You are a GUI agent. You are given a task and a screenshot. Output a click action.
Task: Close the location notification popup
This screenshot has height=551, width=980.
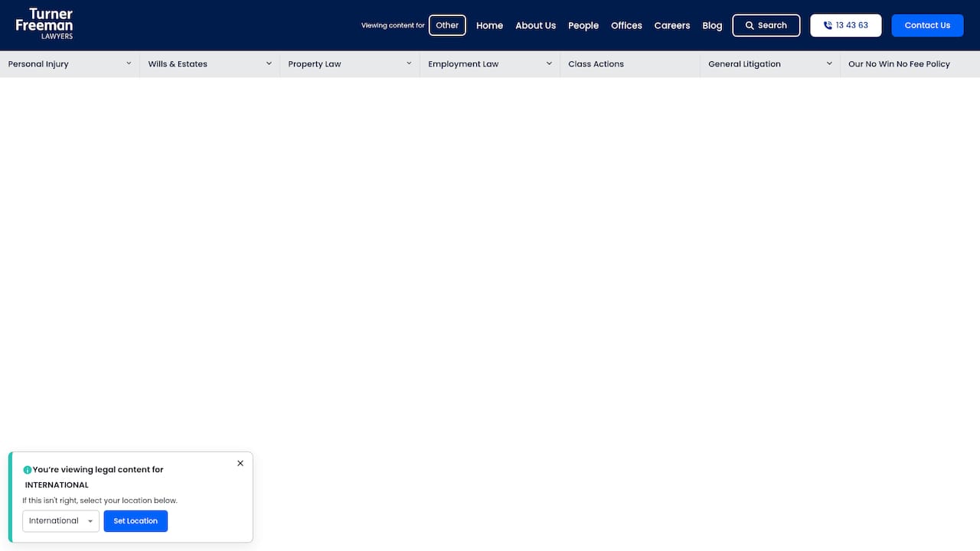(240, 463)
